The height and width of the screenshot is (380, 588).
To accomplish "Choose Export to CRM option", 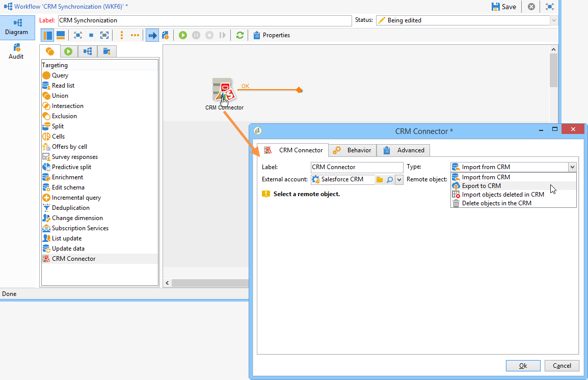I will click(514, 186).
